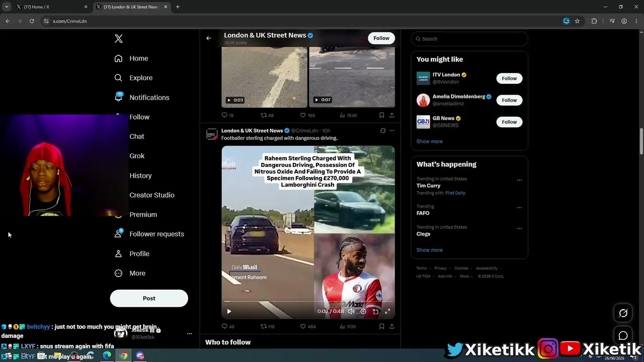
Task: Open more options for FAFO trend
Action: pyautogui.click(x=519, y=207)
